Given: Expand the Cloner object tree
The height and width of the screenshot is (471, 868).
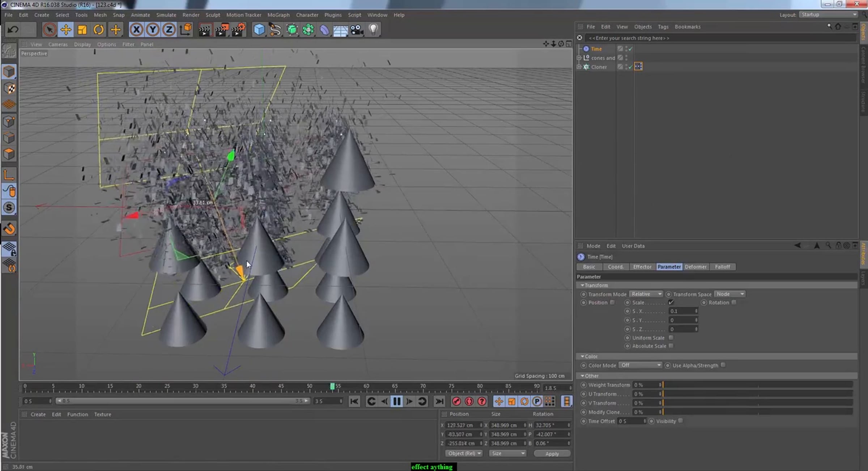Looking at the screenshot, I should click(x=579, y=67).
